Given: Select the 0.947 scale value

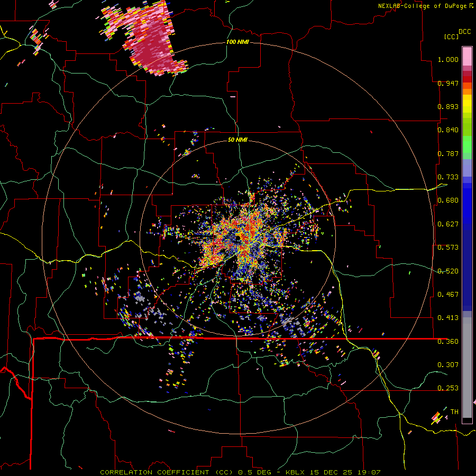Looking at the screenshot, I should click(x=448, y=83).
